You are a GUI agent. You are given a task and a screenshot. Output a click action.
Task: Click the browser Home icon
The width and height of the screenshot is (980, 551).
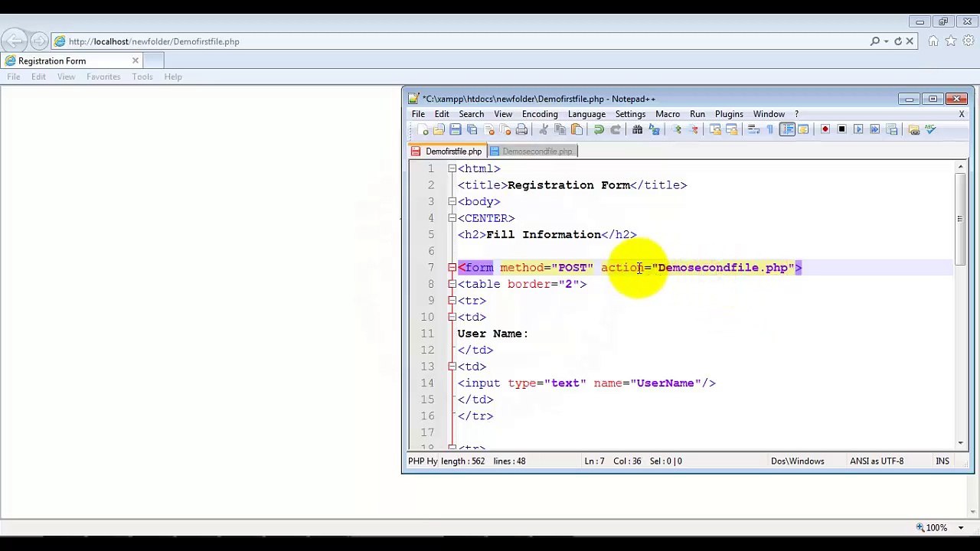tap(933, 41)
